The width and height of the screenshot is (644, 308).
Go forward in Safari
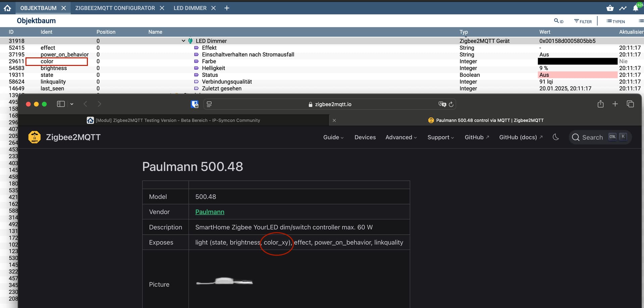point(99,104)
